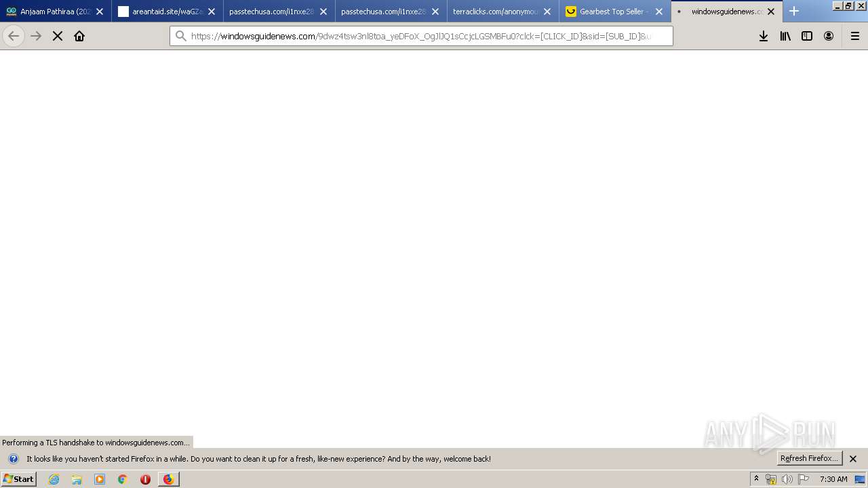Open the Library bookmarks menu
Viewport: 868px width, 488px height.
[785, 36]
